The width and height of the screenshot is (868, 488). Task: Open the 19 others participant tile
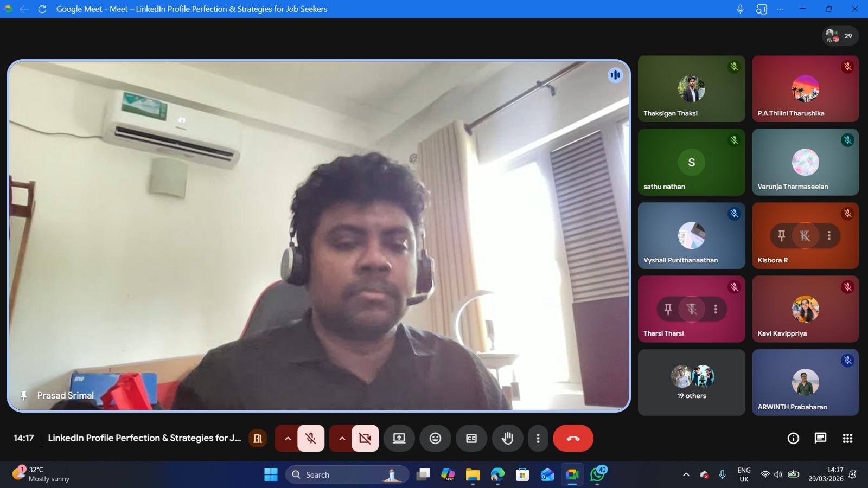(692, 382)
